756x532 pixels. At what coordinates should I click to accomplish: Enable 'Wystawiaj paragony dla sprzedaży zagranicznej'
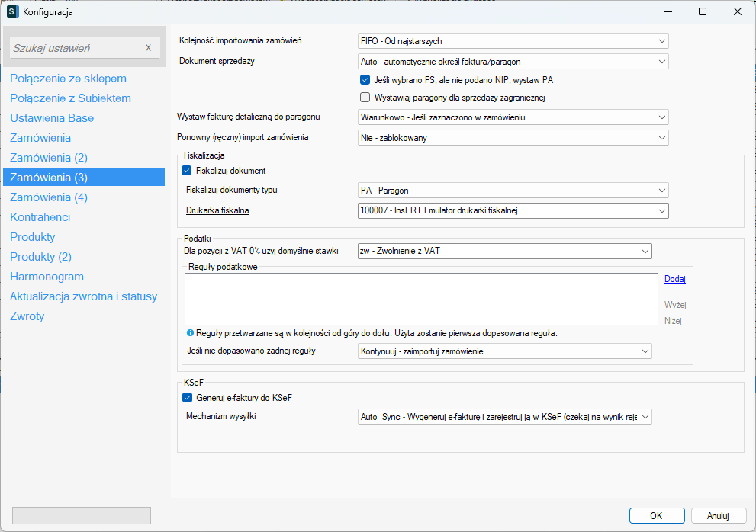(x=365, y=98)
